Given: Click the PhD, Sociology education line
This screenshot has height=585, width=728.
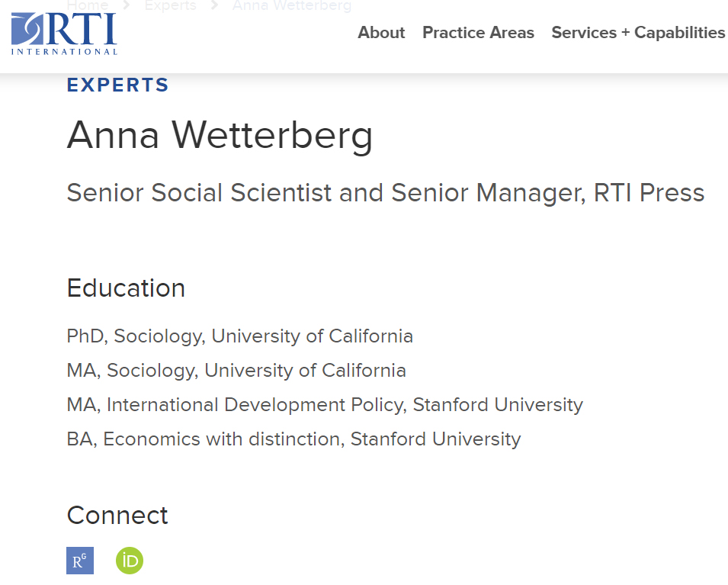Looking at the screenshot, I should tap(239, 336).
